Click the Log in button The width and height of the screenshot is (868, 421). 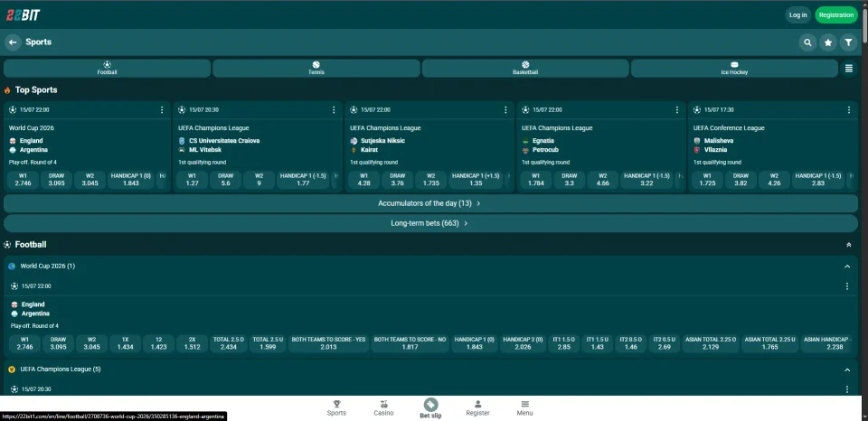tap(797, 15)
